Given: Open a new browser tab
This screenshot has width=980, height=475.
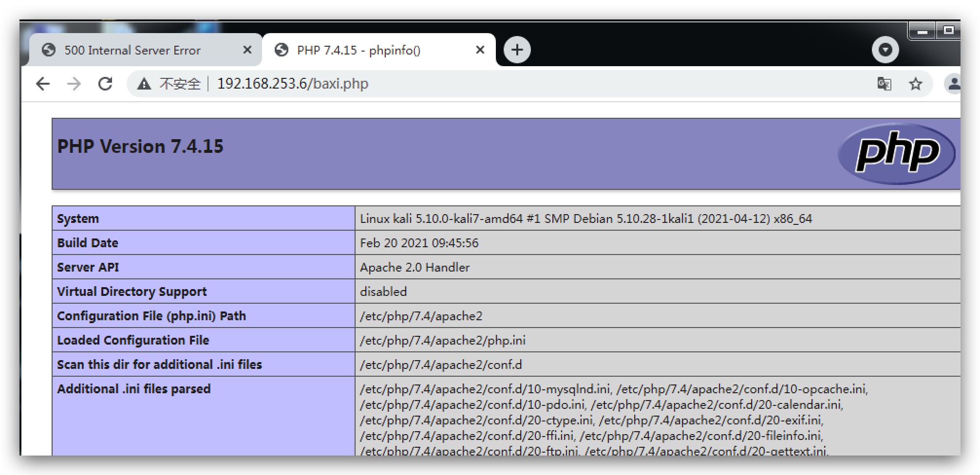Looking at the screenshot, I should point(517,50).
